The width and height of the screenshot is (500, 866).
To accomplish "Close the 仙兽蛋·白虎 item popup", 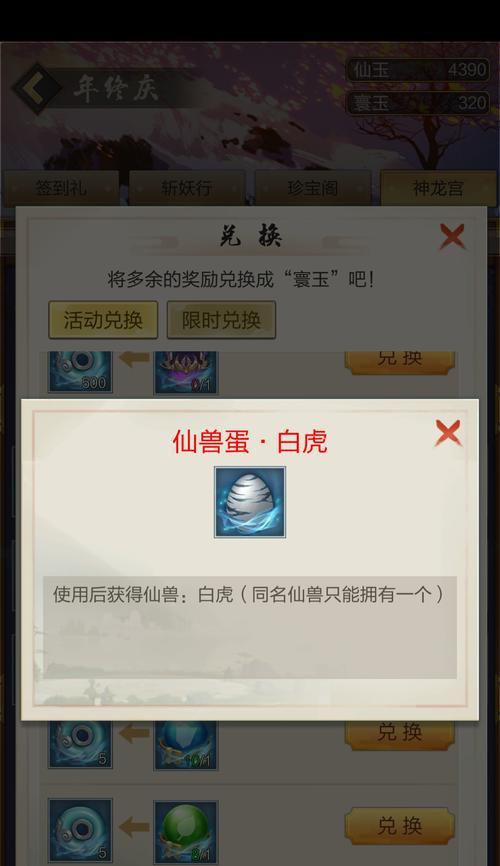I will click(448, 432).
